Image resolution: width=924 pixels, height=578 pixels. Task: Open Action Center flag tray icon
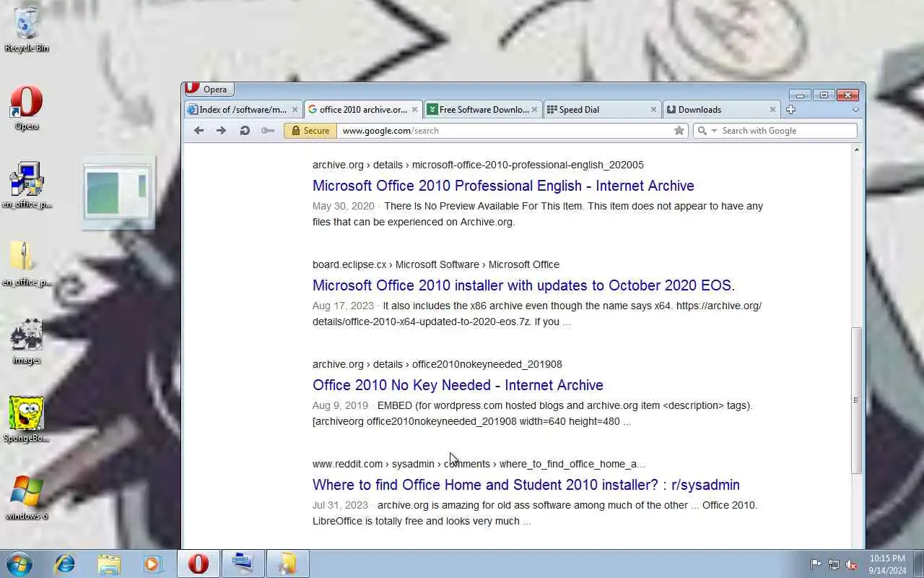click(816, 564)
